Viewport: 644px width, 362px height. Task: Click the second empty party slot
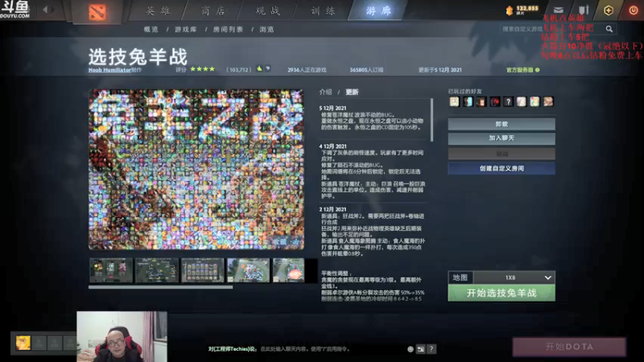[x=55, y=343]
